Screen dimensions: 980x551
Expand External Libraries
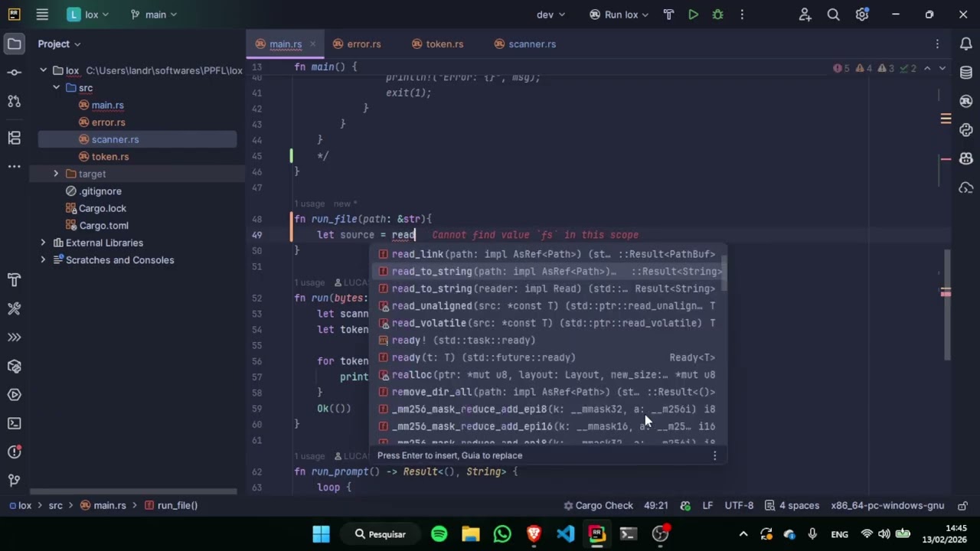pos(43,243)
